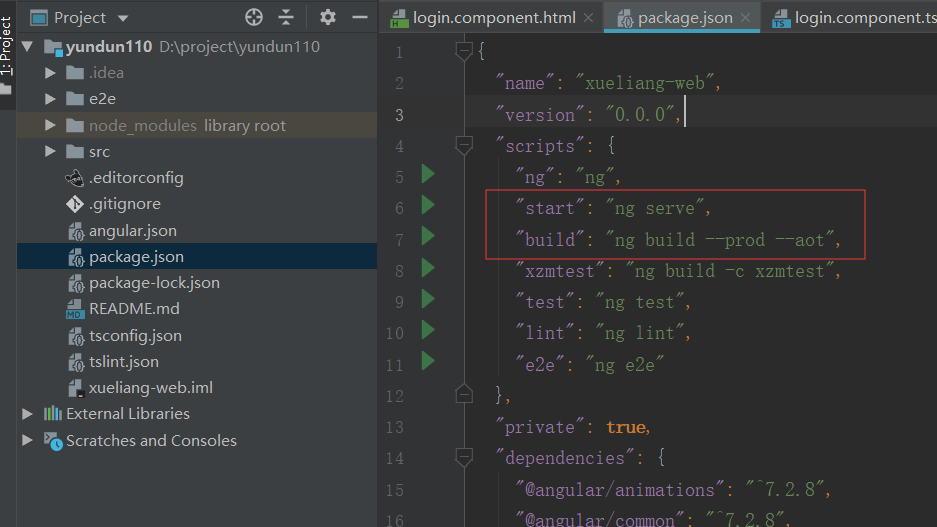937x527 pixels.
Task: Run the "e2e" script gutter arrow
Action: [428, 361]
